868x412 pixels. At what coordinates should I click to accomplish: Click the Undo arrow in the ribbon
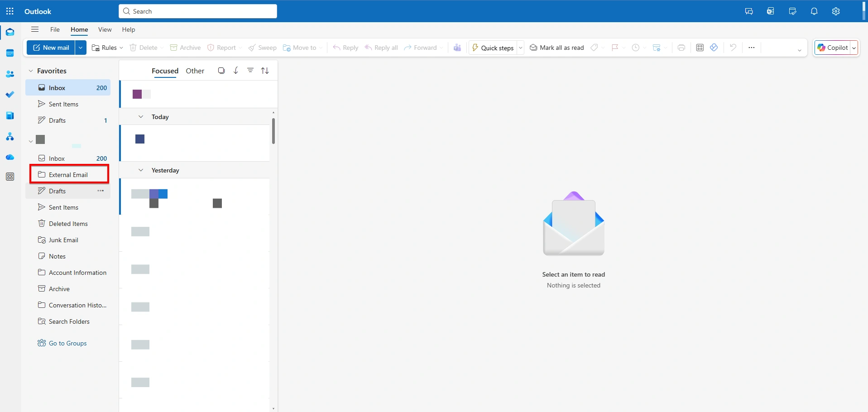click(733, 48)
